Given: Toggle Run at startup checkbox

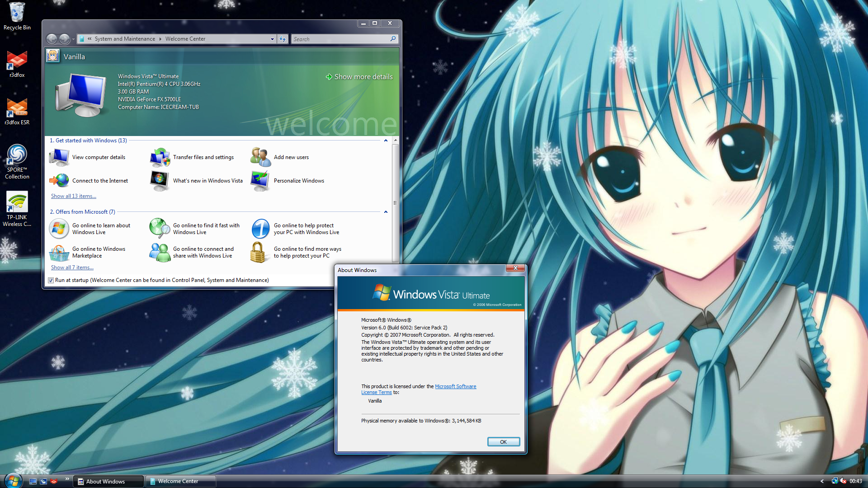Looking at the screenshot, I should [51, 280].
